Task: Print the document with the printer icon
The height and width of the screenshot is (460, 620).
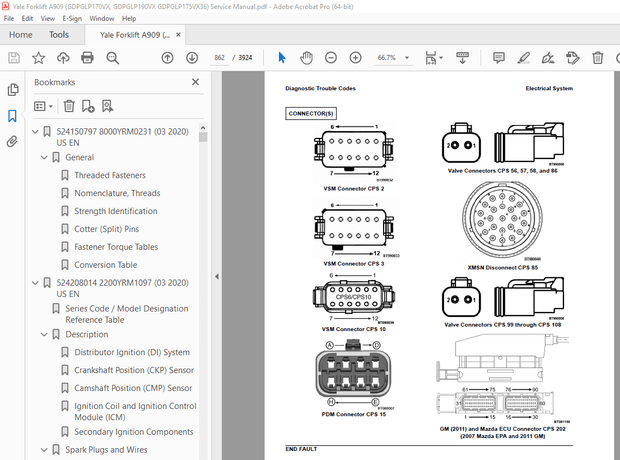Action: 87,58
